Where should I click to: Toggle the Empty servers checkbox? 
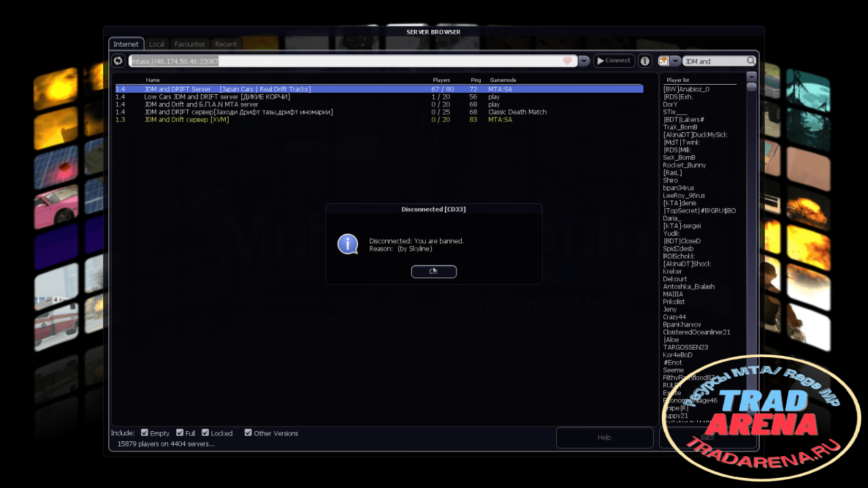tap(144, 432)
